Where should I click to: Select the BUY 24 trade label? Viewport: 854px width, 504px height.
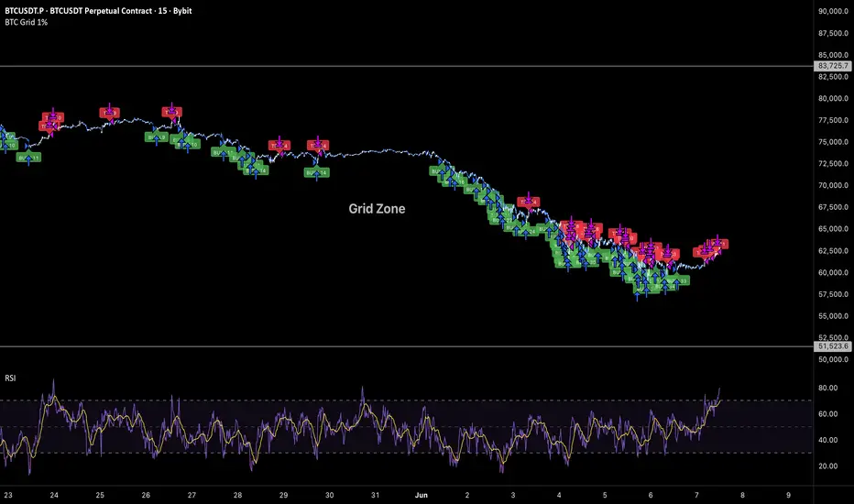click(x=526, y=231)
